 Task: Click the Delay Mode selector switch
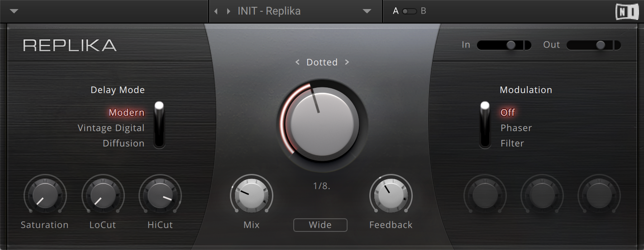(x=159, y=125)
